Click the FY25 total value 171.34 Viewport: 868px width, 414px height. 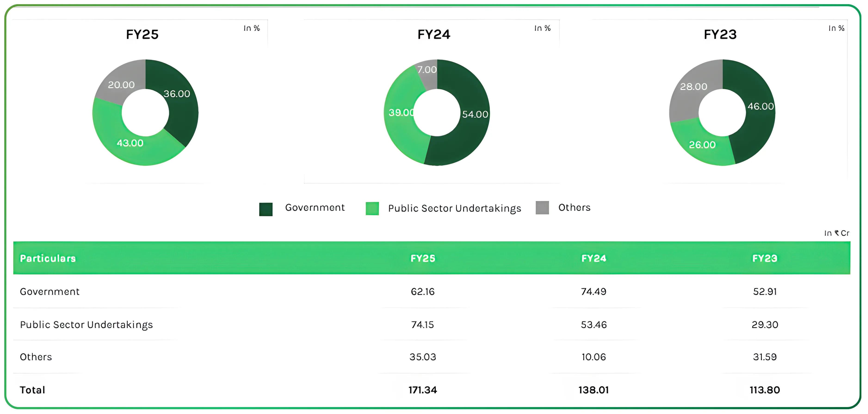(423, 390)
